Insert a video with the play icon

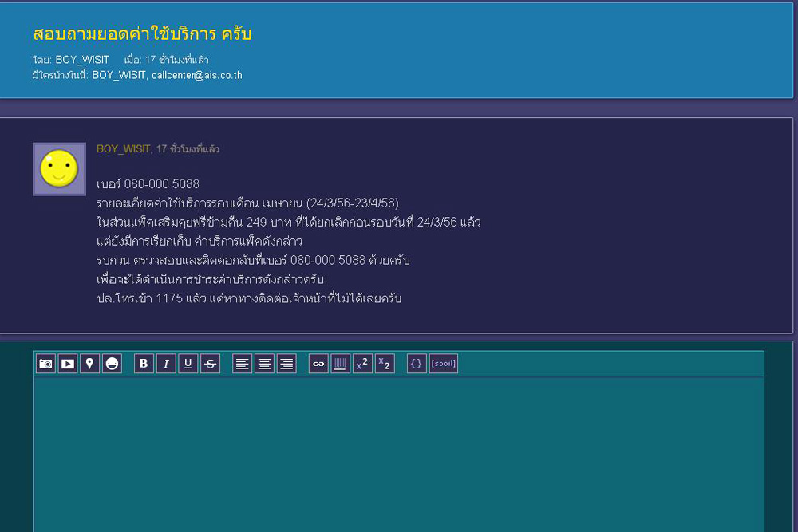(x=68, y=364)
